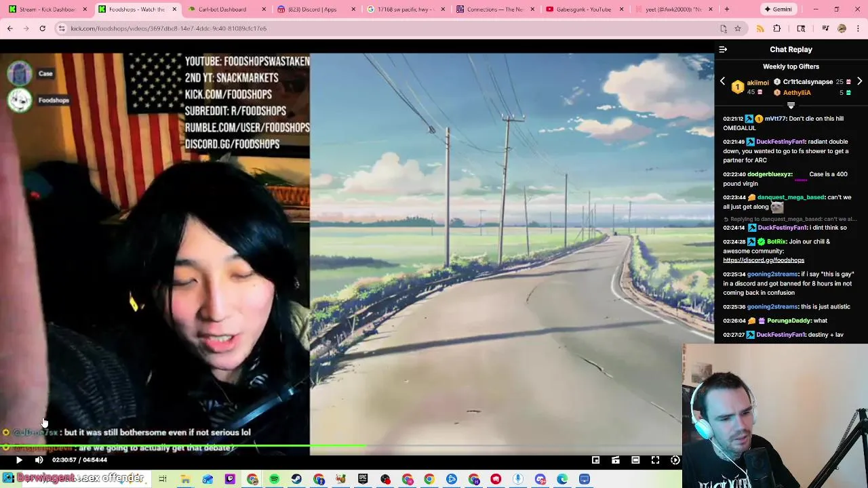Screen dimensions: 868x488
Task: Open the tab search/media controls icon
Action: (x=825, y=28)
